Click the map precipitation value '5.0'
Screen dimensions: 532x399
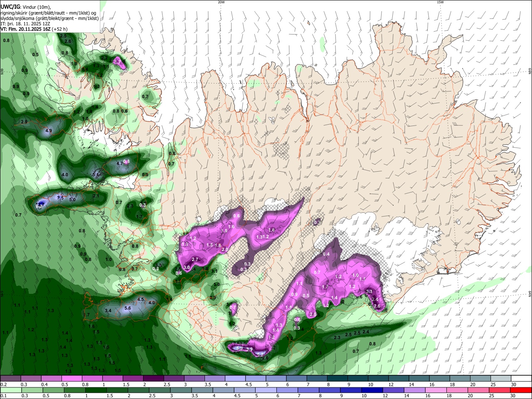click(x=72, y=199)
